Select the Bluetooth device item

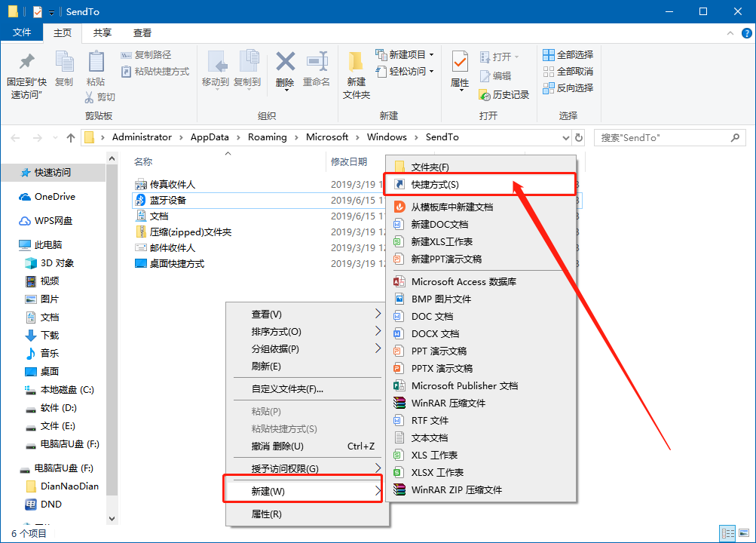[x=357, y=200]
